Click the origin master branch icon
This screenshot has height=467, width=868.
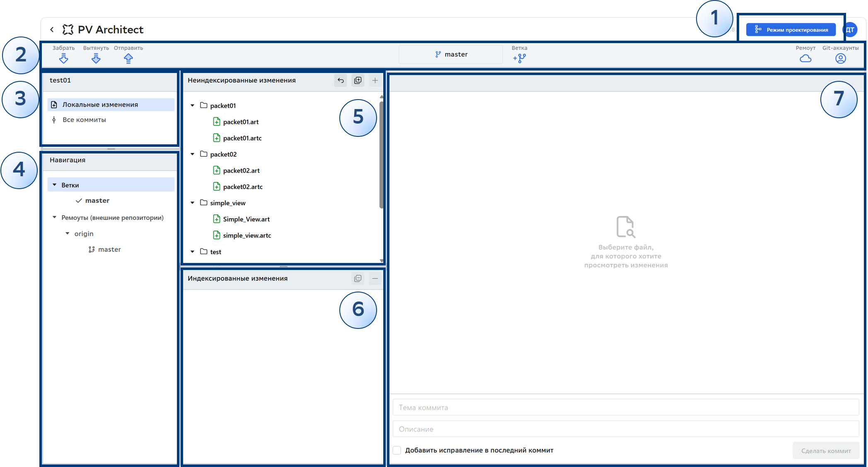coord(92,250)
